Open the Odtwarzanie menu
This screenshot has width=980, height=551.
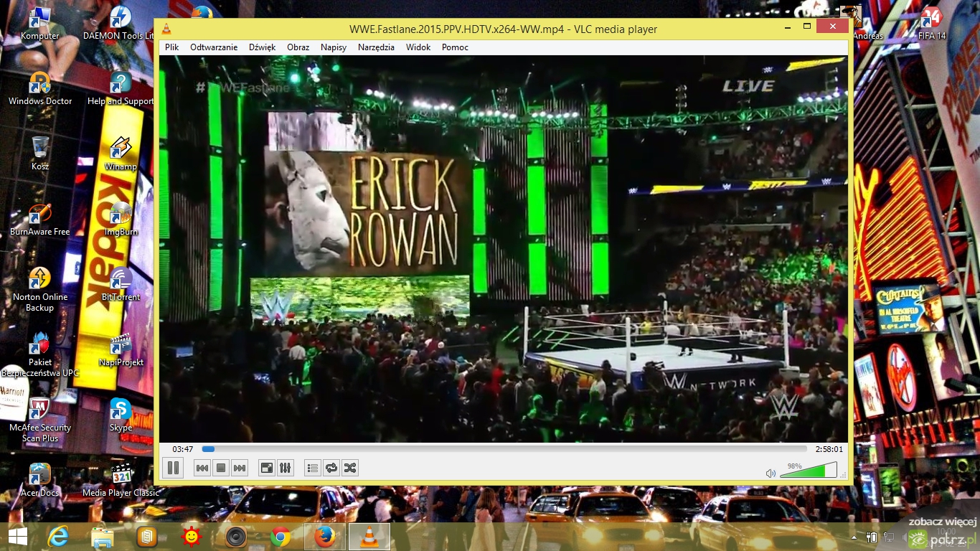pyautogui.click(x=214, y=47)
